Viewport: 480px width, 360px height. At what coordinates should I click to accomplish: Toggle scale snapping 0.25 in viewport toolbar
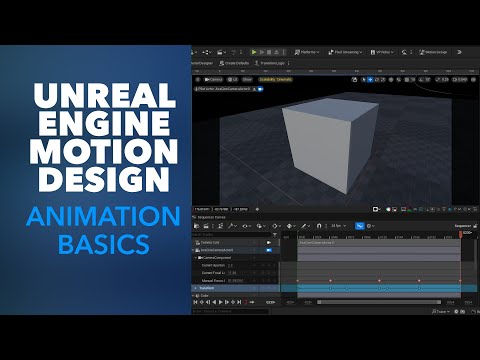point(442,80)
